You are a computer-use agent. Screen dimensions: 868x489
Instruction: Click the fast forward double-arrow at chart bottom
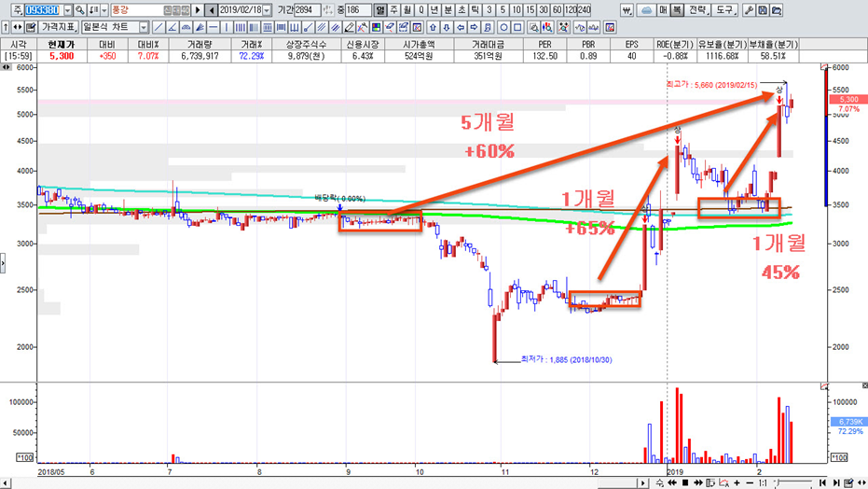pyautogui.click(x=698, y=482)
